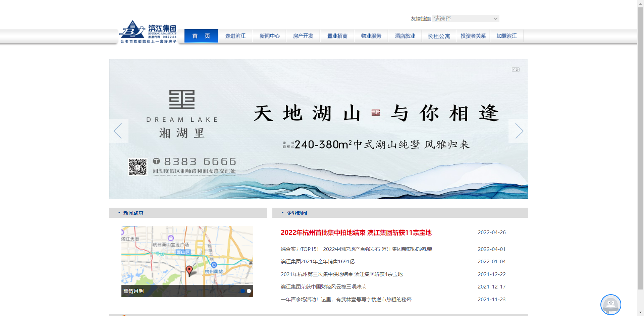The image size is (644, 316).
Task: Go to 走进滨江 menu item
Action: (x=235, y=36)
